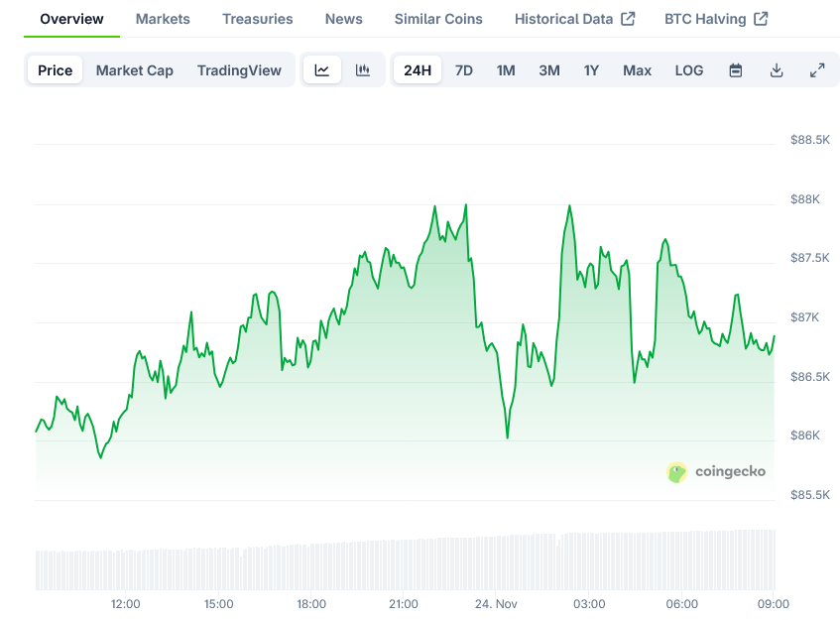This screenshot has width=840, height=620.
Task: Select the Price display option
Action: pyautogui.click(x=55, y=69)
